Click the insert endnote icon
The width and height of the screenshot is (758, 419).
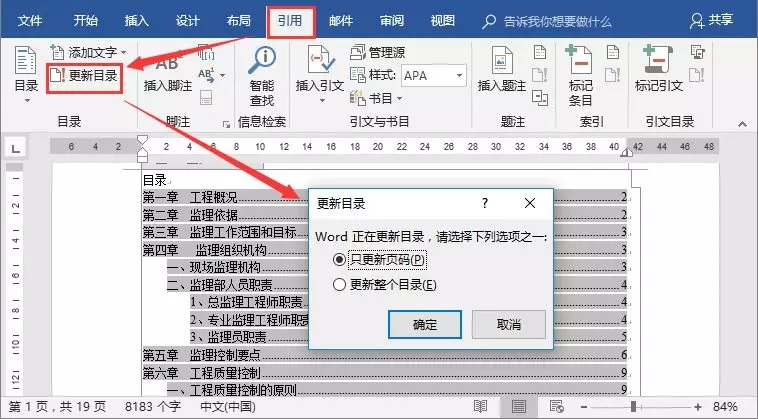click(x=206, y=52)
